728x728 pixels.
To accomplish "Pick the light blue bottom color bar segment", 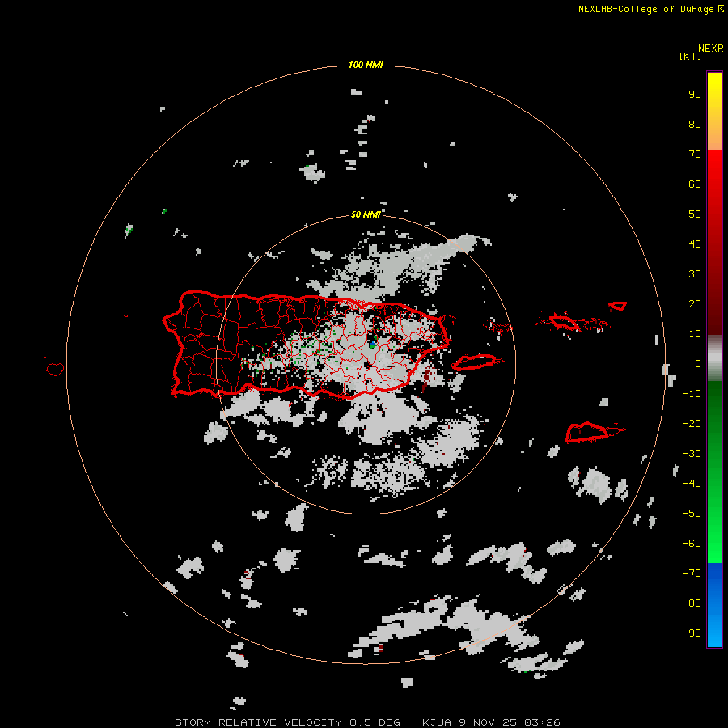I will 714,629.
